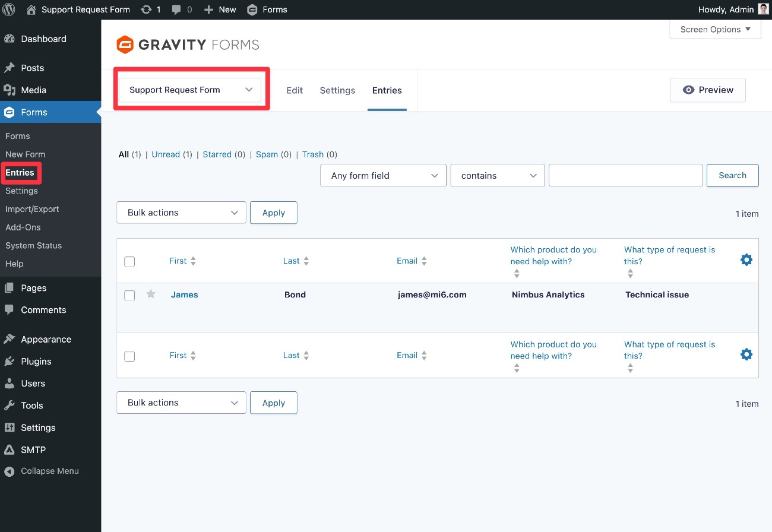This screenshot has height=532, width=772.
Task: Click the updates refresh icon in admin bar
Action: (x=147, y=9)
